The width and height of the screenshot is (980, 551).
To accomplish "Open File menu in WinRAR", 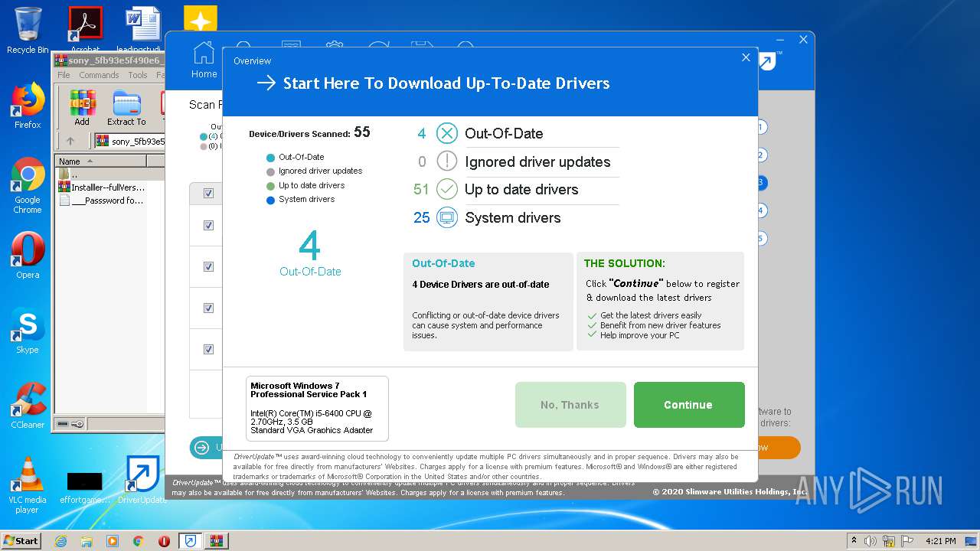I will (64, 75).
